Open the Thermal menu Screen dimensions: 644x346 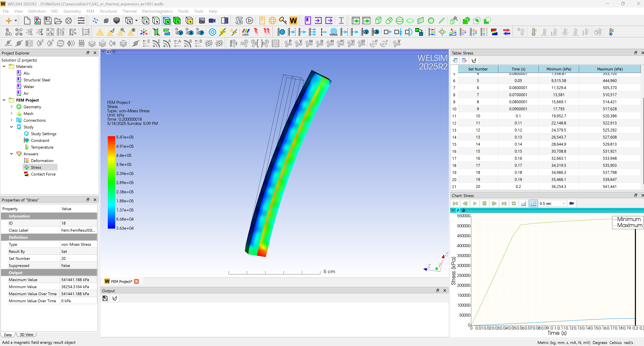coord(129,11)
